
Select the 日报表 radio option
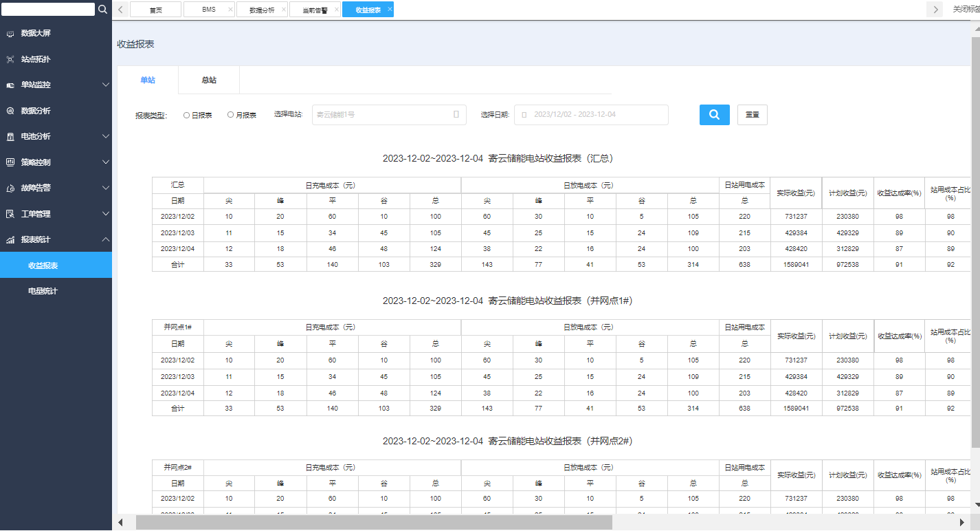point(186,116)
